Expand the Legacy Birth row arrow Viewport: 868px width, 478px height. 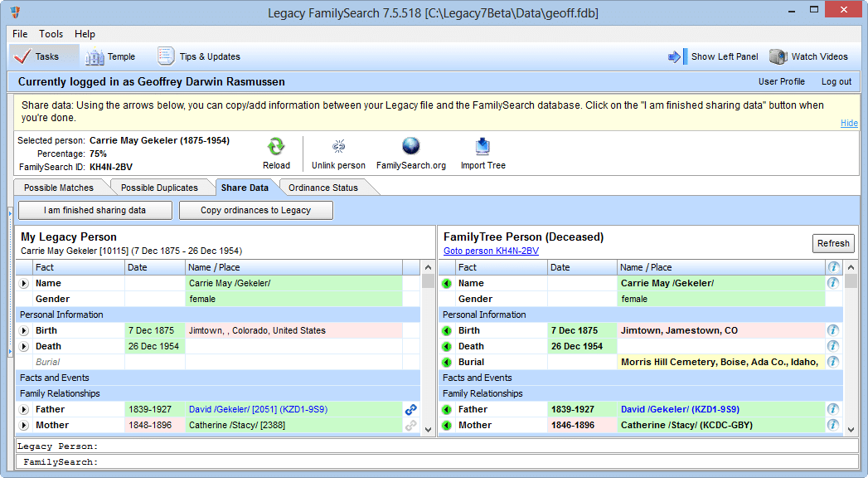pos(24,330)
